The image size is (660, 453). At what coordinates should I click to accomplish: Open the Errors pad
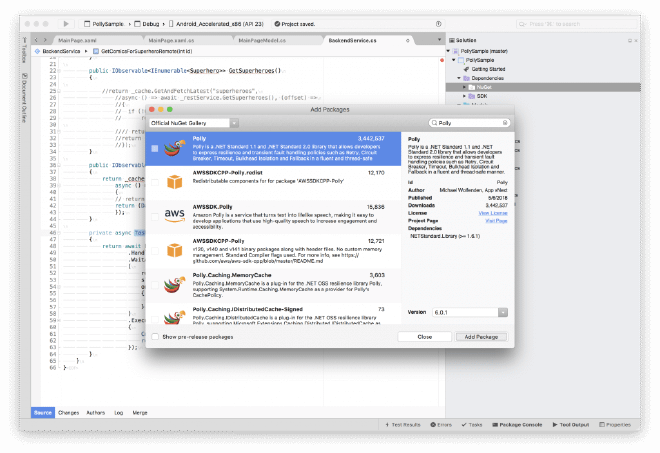[441, 425]
